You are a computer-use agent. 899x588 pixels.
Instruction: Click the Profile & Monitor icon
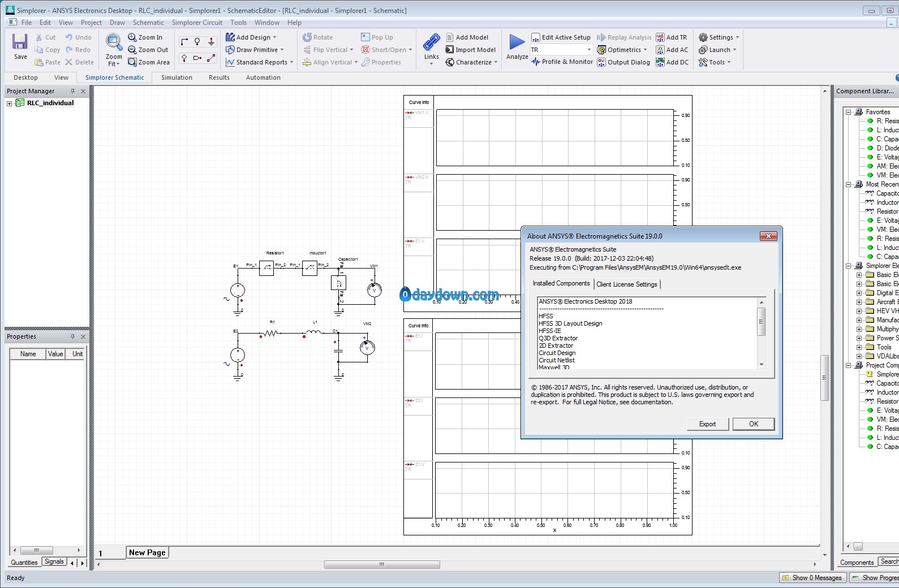pyautogui.click(x=536, y=62)
